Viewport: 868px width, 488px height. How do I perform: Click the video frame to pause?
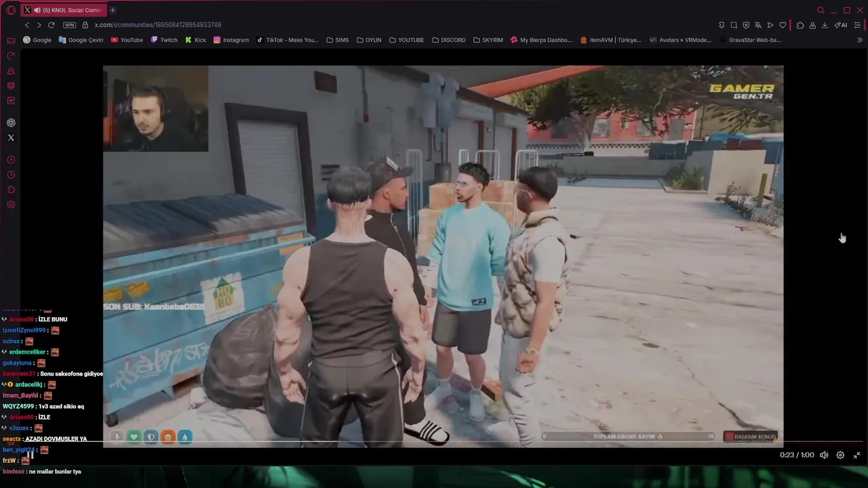pyautogui.click(x=443, y=256)
